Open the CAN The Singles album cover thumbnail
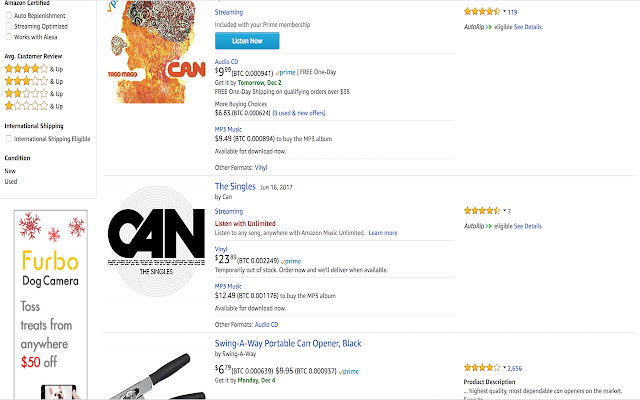Viewport: 640px width, 400px height. click(x=156, y=241)
